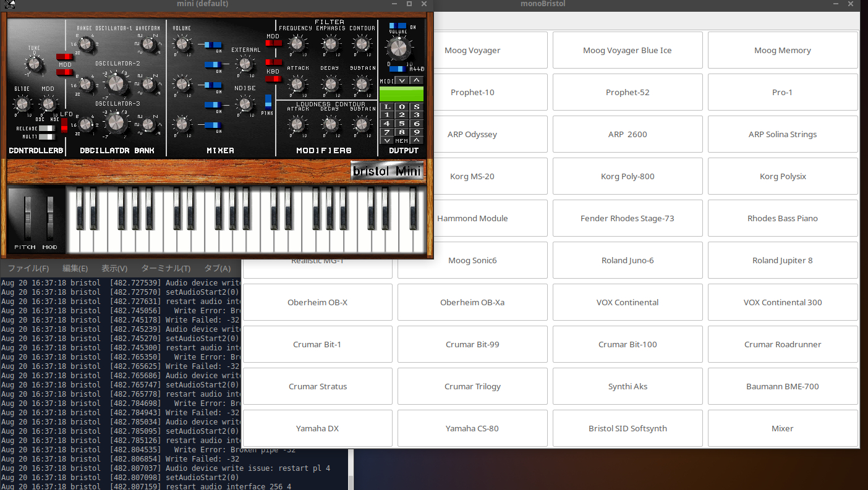Click the S button on memory keypad
Viewport: 868px width, 490px height.
[x=417, y=106]
